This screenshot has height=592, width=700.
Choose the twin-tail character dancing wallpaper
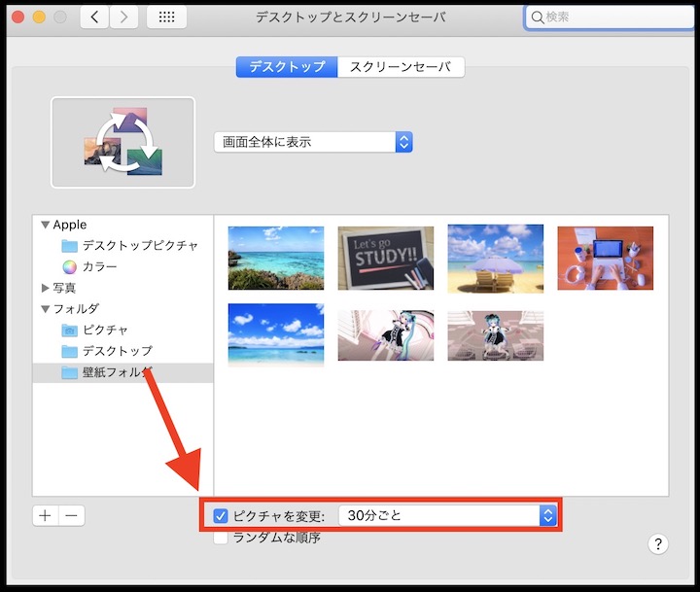[386, 335]
